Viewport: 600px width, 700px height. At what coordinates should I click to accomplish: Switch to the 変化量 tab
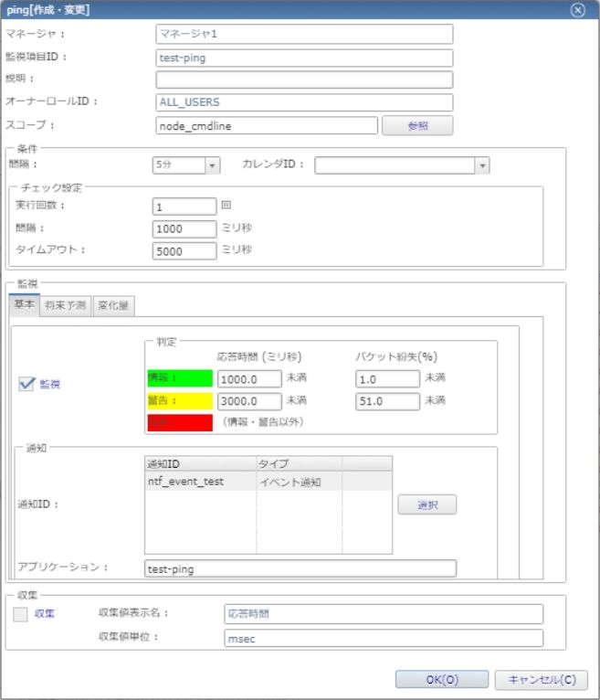click(113, 306)
